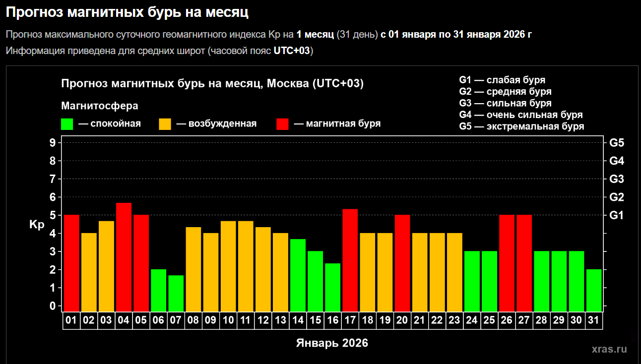The width and height of the screenshot is (641, 364).
Task: Click the green bar for day 31
Action: click(594, 291)
